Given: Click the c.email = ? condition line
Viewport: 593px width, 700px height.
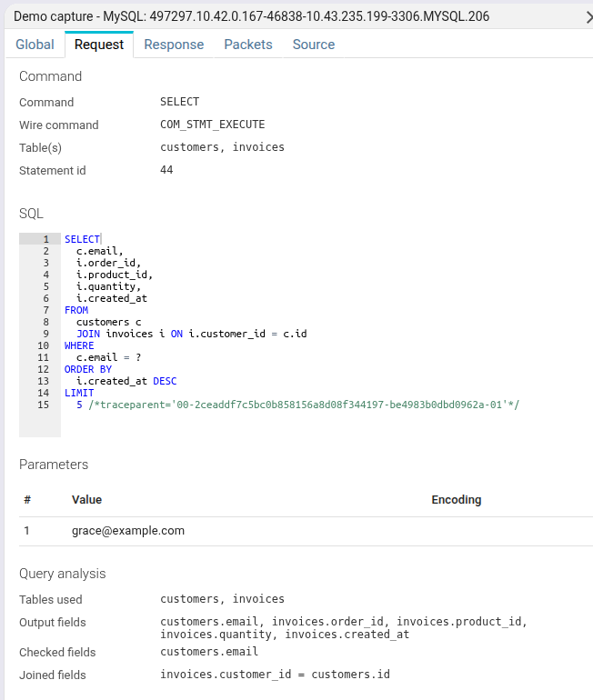Looking at the screenshot, I should pos(108,357).
